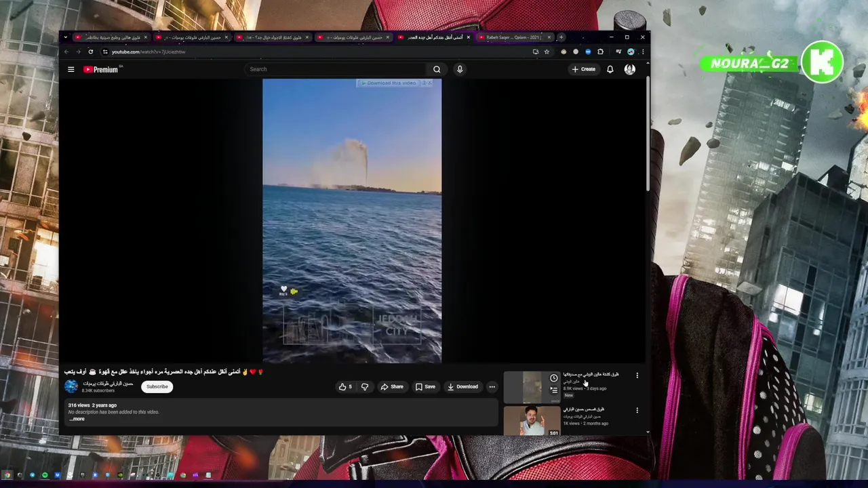Click the '316 views 2 years ago' text
The height and width of the screenshot is (488, 868).
click(x=92, y=405)
